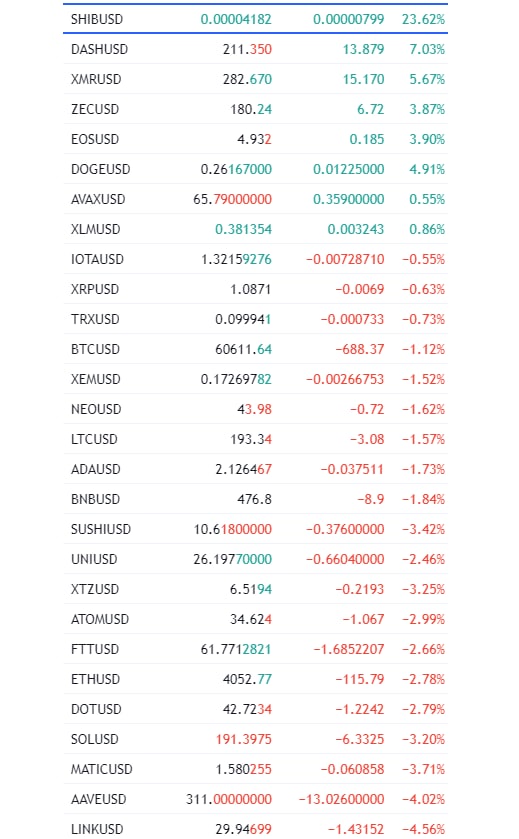519x839 pixels.
Task: Select the XRPUSD ticker
Action: 95,289
